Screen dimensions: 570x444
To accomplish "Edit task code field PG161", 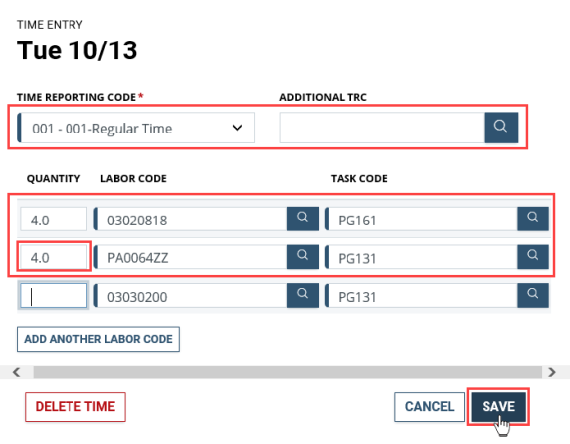I will point(421,219).
